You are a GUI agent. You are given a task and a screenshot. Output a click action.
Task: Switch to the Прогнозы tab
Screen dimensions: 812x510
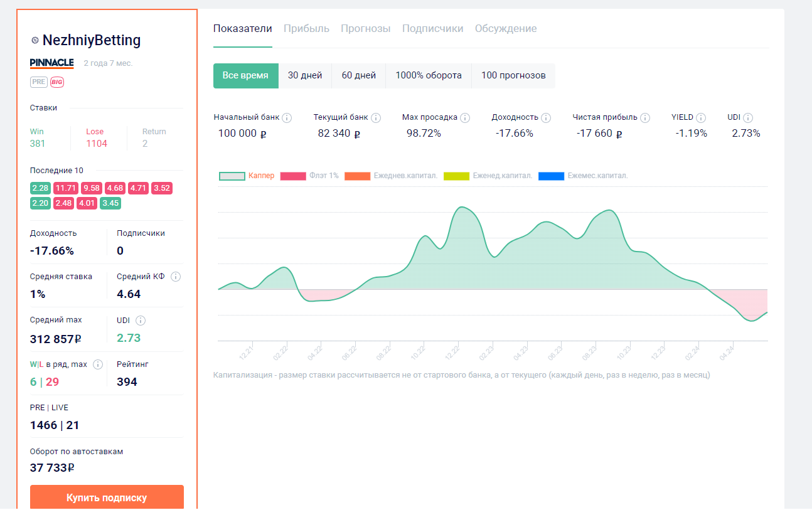tap(366, 29)
